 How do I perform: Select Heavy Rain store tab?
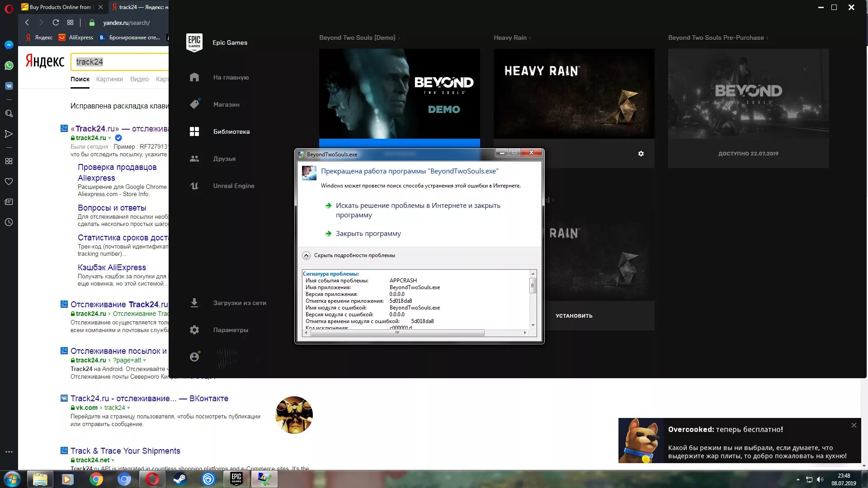(509, 38)
